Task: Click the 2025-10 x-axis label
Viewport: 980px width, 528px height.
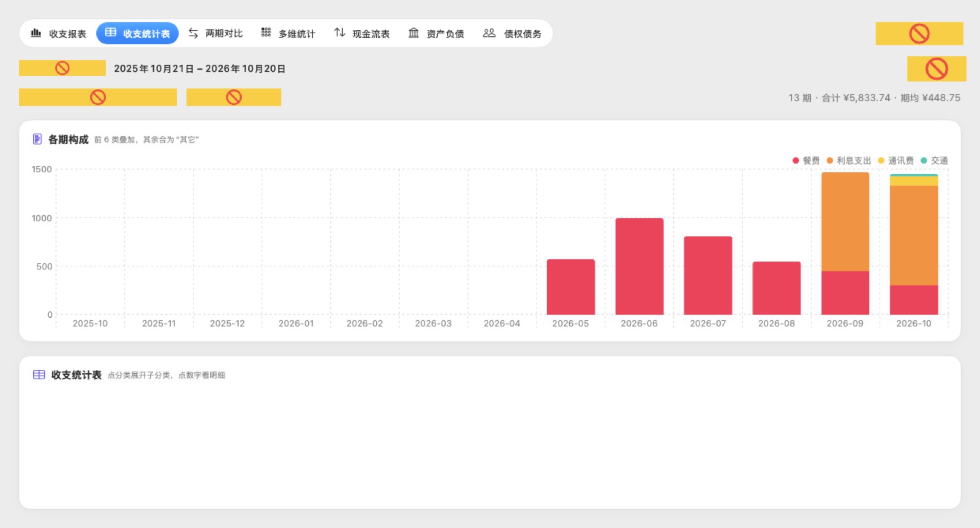Action: coord(90,323)
